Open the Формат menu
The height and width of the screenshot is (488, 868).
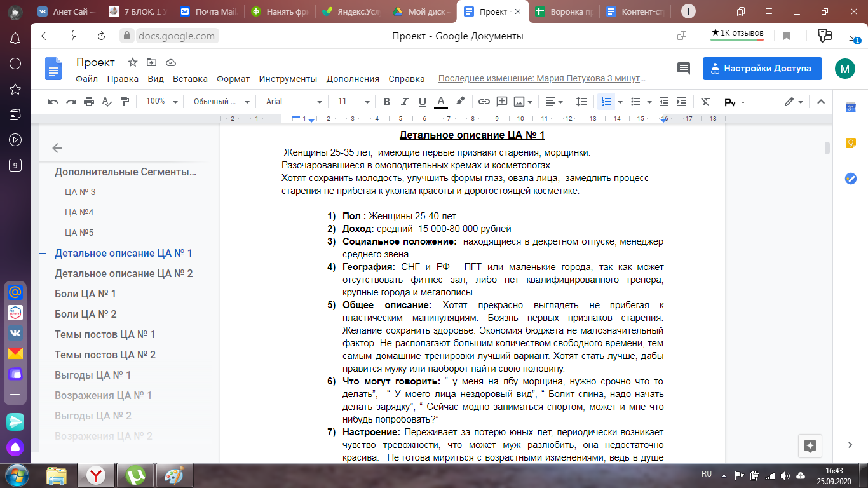233,79
